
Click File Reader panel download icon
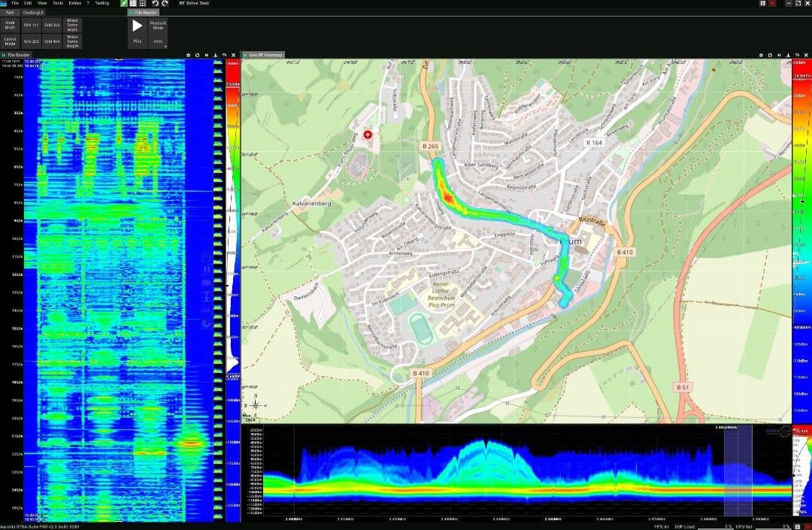(x=216, y=55)
